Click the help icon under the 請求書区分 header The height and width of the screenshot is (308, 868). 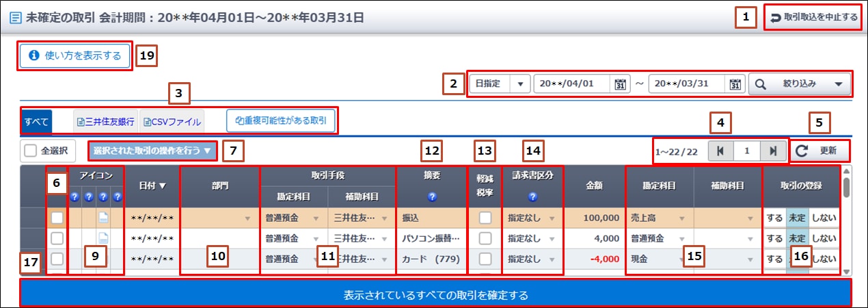click(531, 197)
